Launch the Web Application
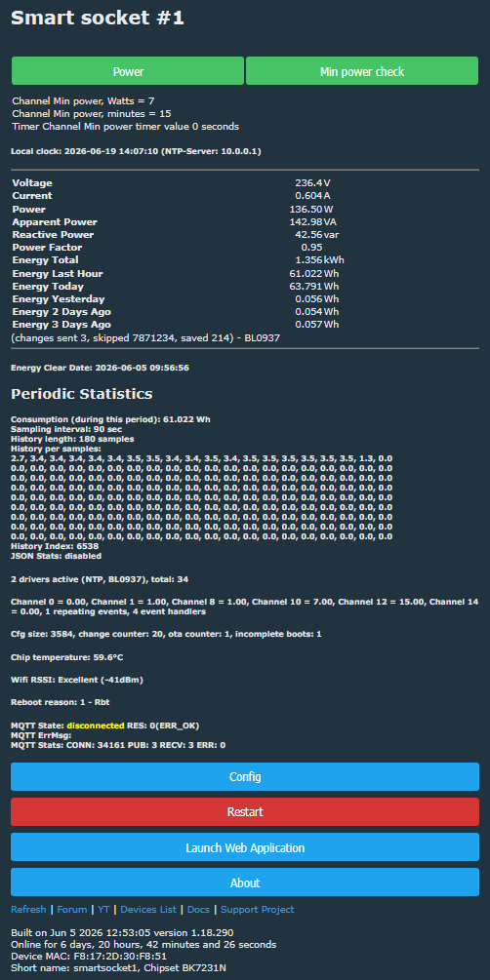 (245, 847)
